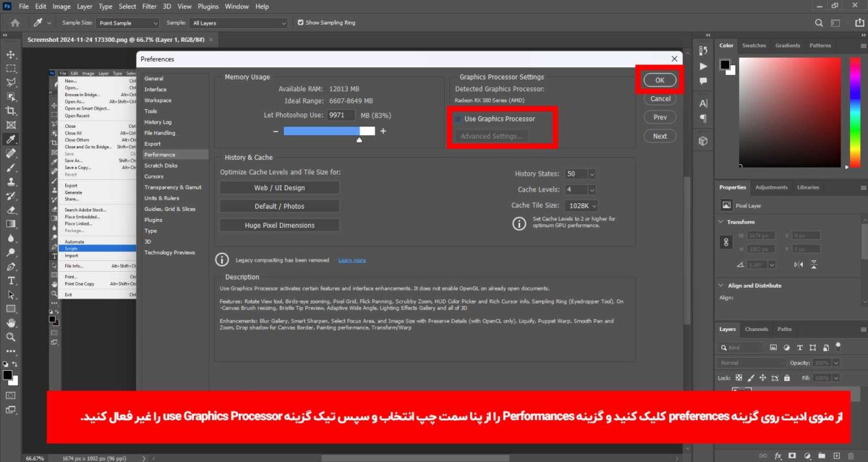Image resolution: width=868 pixels, height=462 pixels.
Task: Select the Clone Stamp tool
Action: (x=11, y=181)
